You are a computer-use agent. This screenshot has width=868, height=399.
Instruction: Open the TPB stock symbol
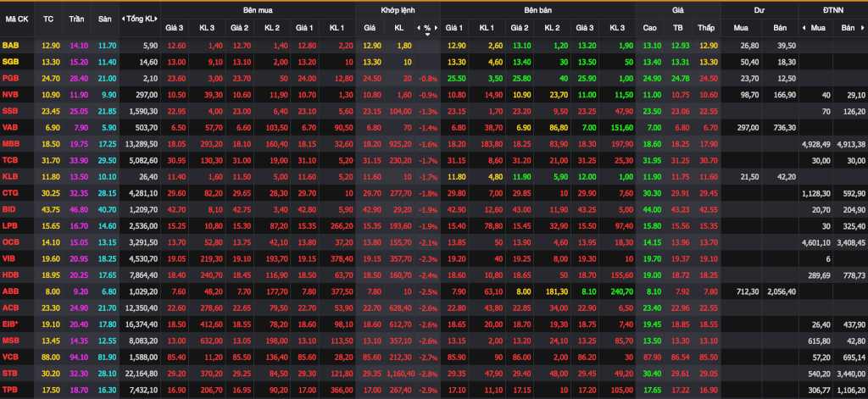tap(10, 391)
